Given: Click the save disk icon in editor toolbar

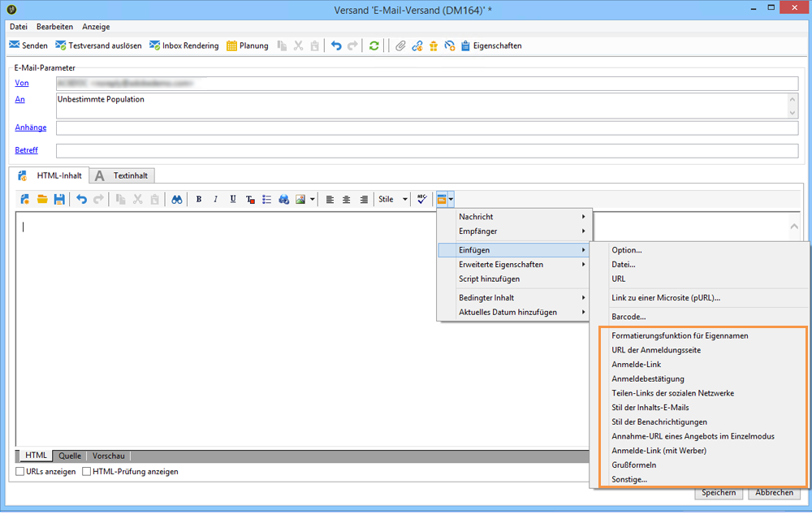Looking at the screenshot, I should coord(59,199).
